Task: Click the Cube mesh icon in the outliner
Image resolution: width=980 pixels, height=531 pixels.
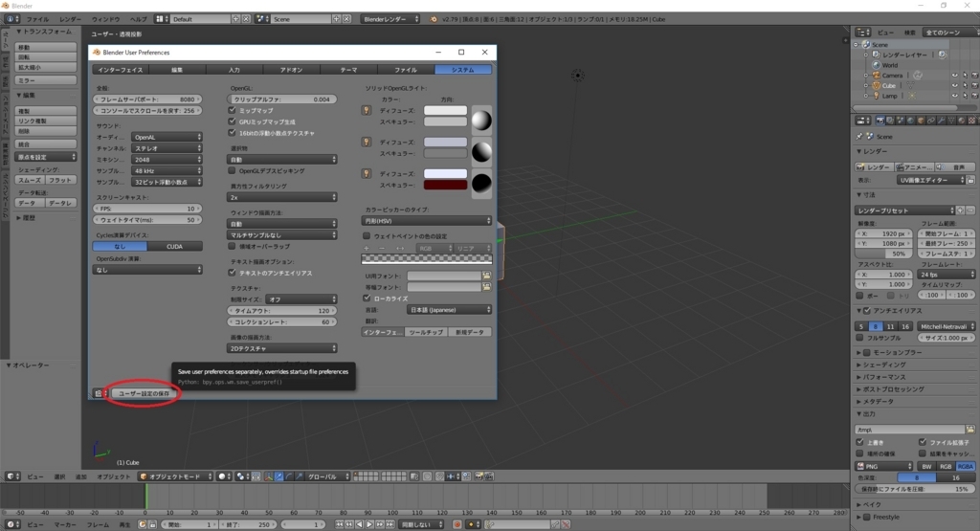Action: pos(877,85)
